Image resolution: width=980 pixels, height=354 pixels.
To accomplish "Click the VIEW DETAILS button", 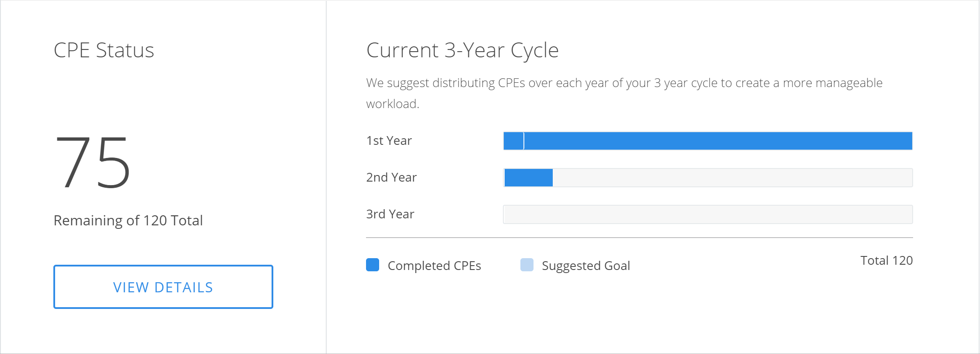I will point(163,287).
